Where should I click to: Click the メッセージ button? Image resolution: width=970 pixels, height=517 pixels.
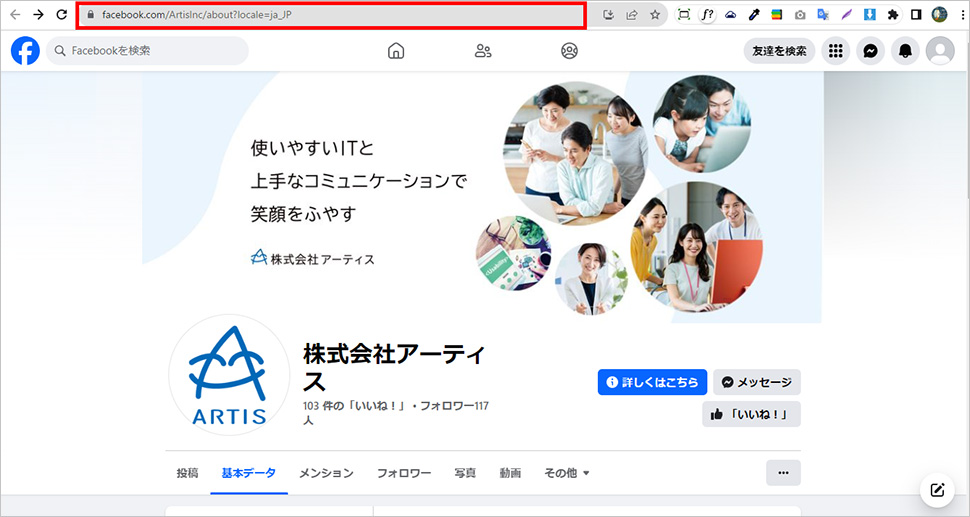757,382
